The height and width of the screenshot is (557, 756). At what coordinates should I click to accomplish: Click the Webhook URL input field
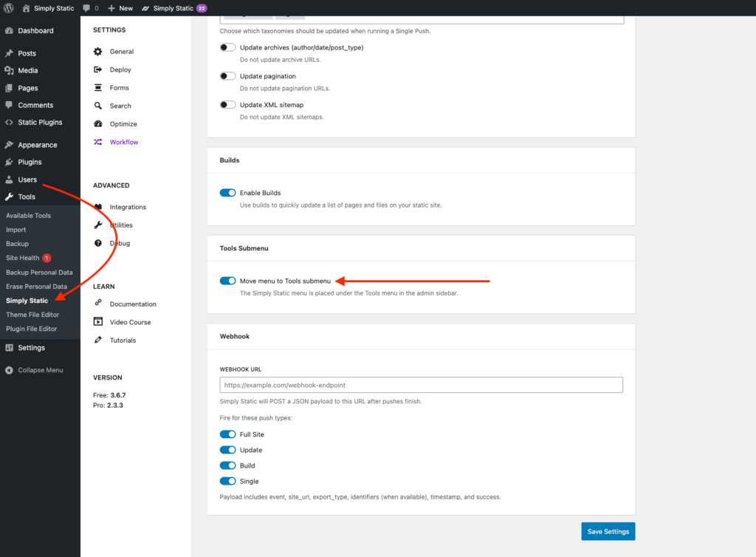[421, 385]
